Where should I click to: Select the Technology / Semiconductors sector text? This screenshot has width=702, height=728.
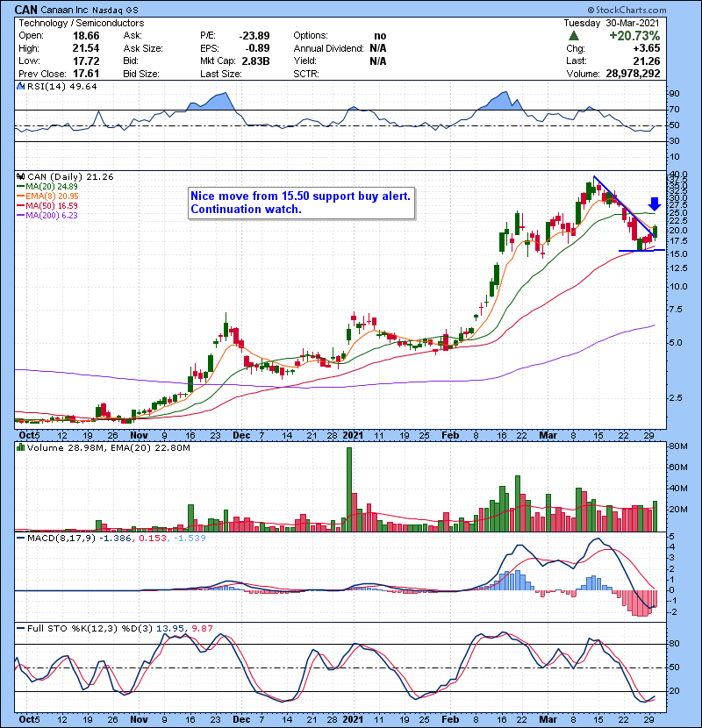(x=82, y=23)
